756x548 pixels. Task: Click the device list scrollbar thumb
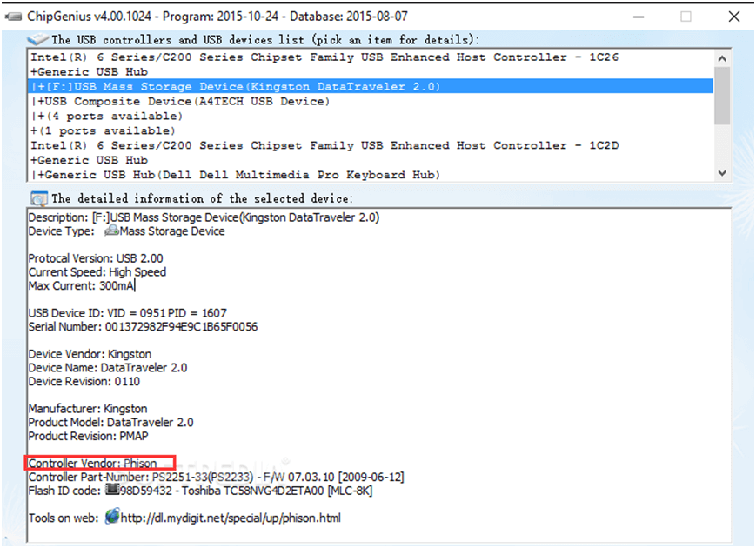pos(722,96)
